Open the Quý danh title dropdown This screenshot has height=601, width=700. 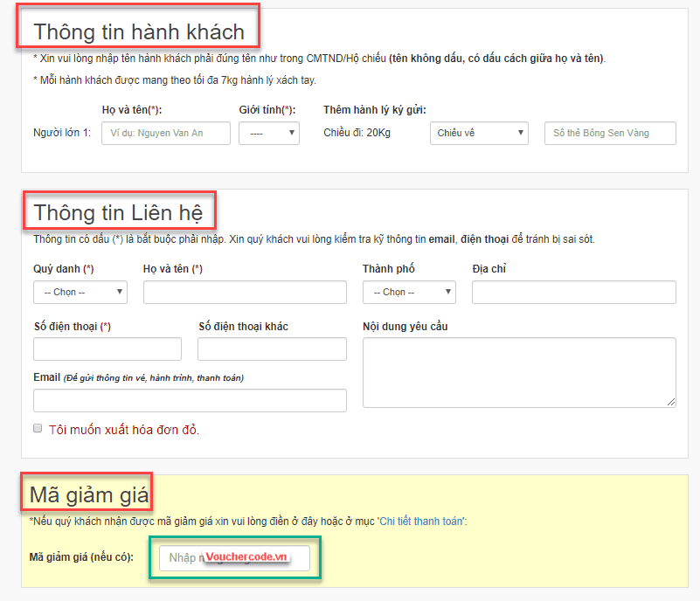[x=80, y=292]
